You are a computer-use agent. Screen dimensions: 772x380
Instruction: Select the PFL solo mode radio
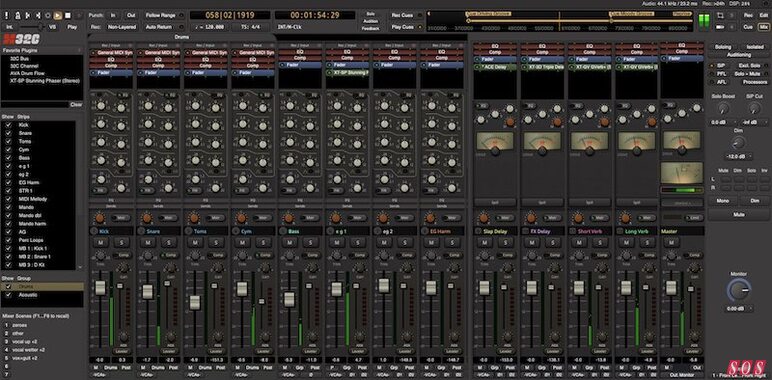pyautogui.click(x=711, y=74)
